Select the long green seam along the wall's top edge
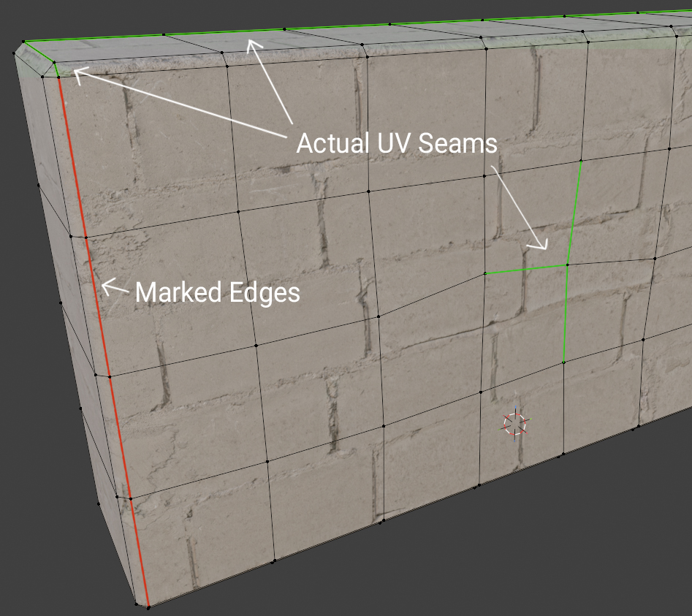 tap(357, 26)
